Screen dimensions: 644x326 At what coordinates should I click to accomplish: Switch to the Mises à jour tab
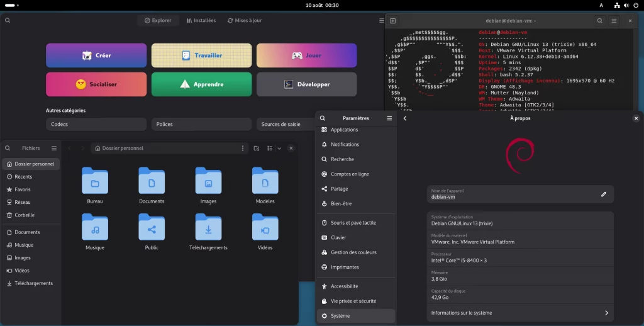pos(244,21)
